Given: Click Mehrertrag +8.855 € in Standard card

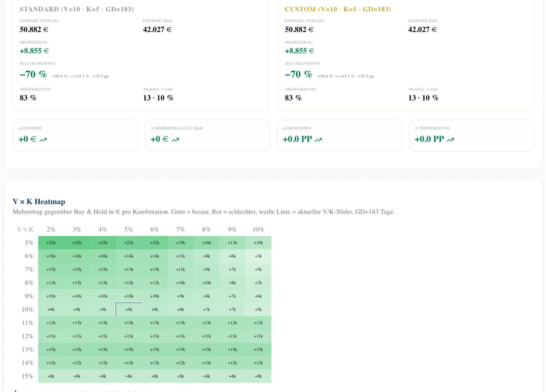Looking at the screenshot, I should coord(34,51).
